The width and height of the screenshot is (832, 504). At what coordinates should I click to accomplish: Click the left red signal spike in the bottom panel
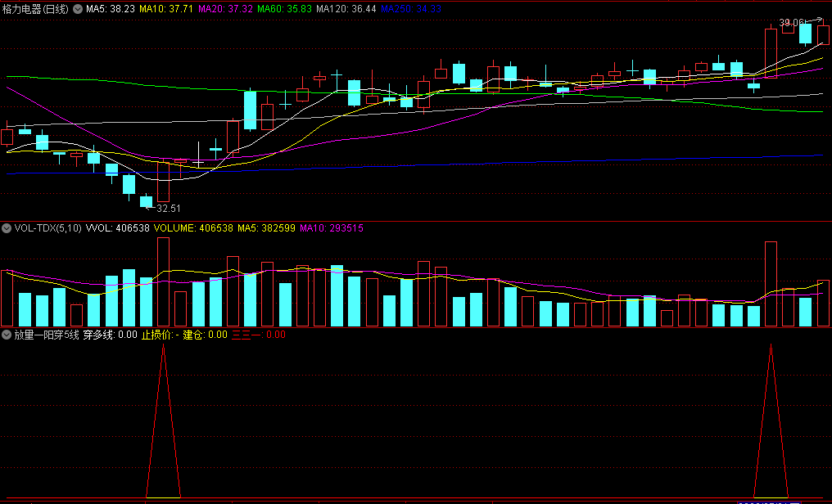(164, 421)
